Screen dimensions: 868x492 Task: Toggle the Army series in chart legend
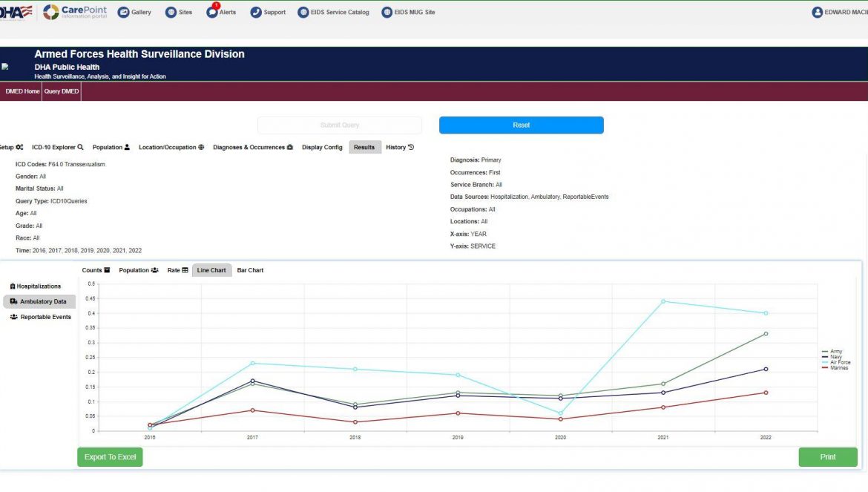(x=835, y=352)
